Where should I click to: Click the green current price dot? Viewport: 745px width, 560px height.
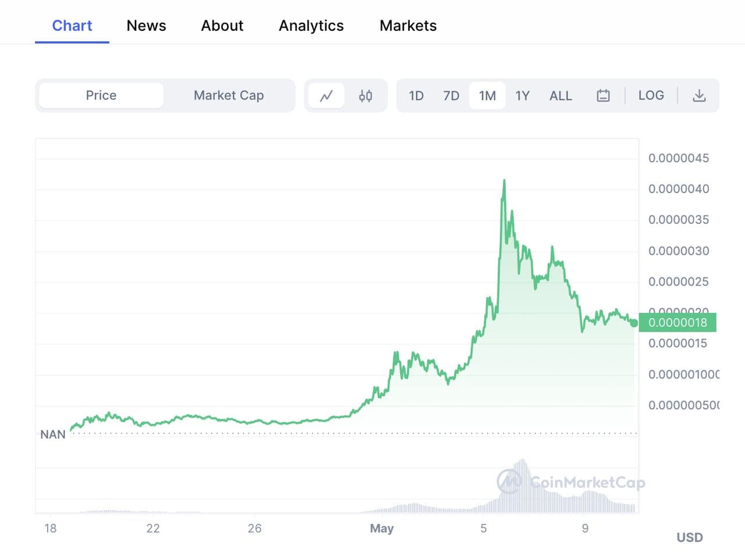pyautogui.click(x=634, y=323)
